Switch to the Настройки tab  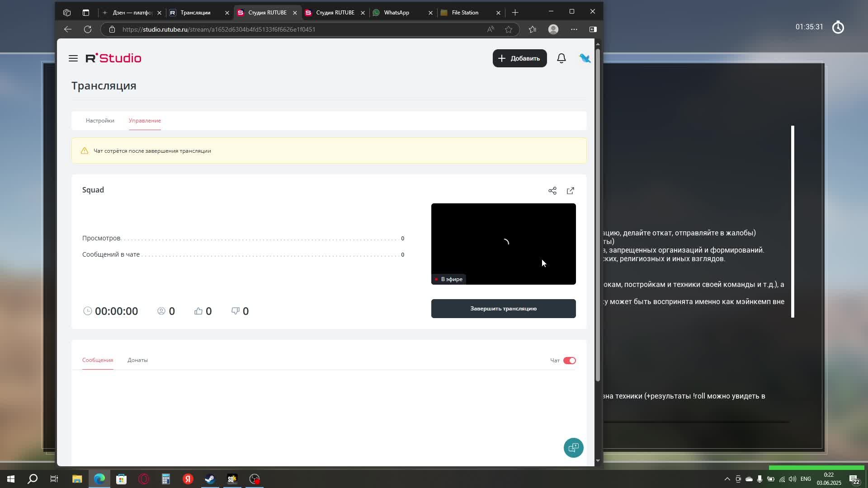[x=100, y=121]
